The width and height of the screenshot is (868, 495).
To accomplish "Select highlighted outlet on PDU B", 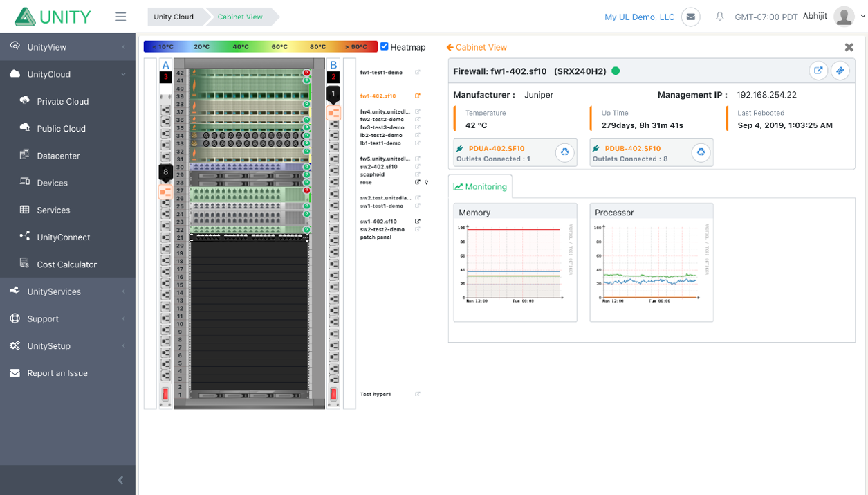I will coord(333,112).
